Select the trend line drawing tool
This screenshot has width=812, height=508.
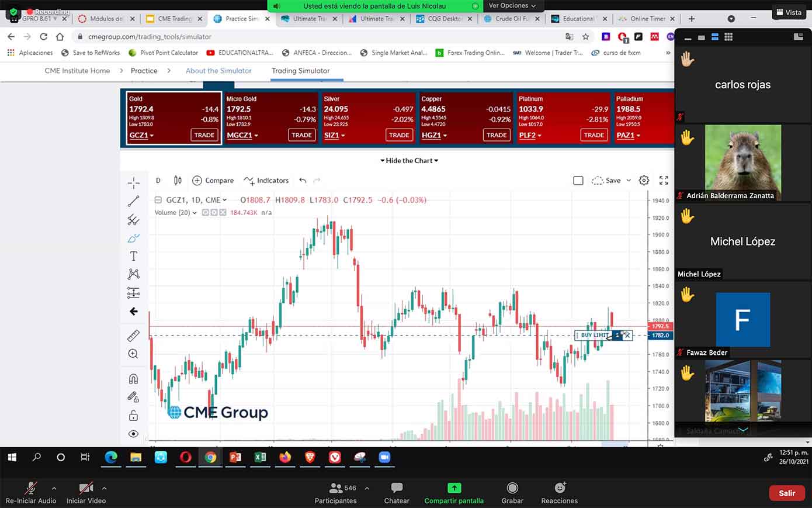point(133,202)
